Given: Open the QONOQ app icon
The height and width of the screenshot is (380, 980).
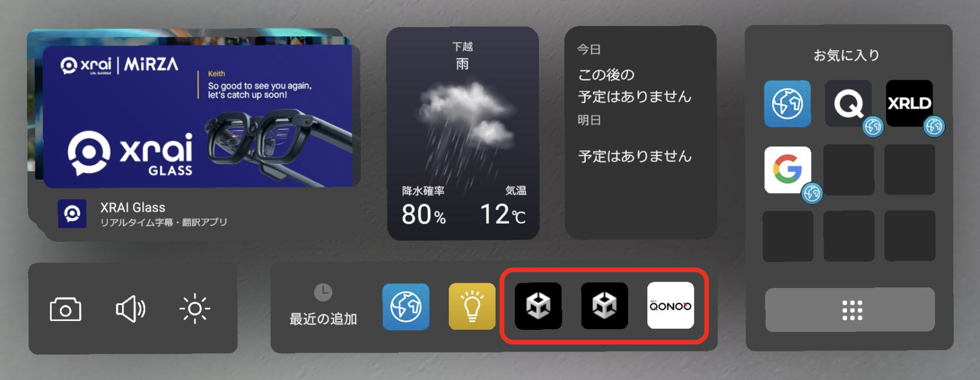Looking at the screenshot, I should click(671, 305).
